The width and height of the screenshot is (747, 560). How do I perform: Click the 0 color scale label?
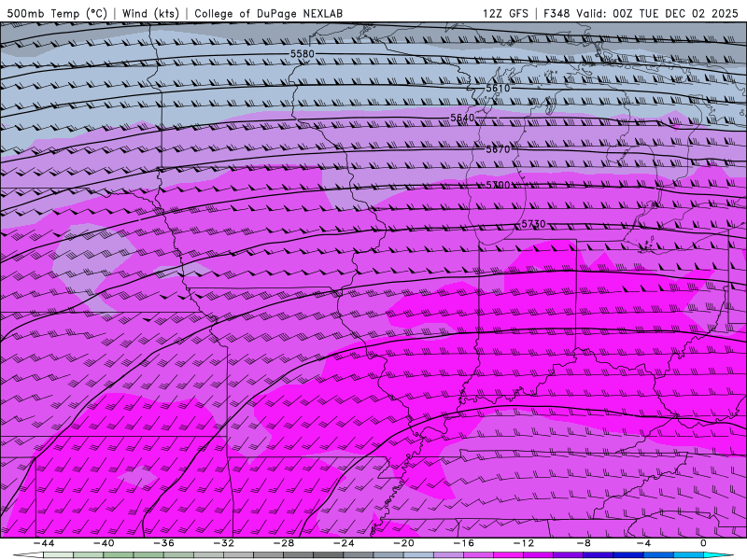[x=703, y=543]
